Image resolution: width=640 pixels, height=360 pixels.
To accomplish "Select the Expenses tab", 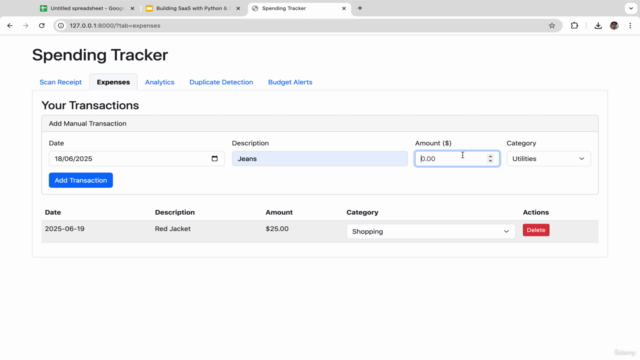I will click(x=113, y=82).
